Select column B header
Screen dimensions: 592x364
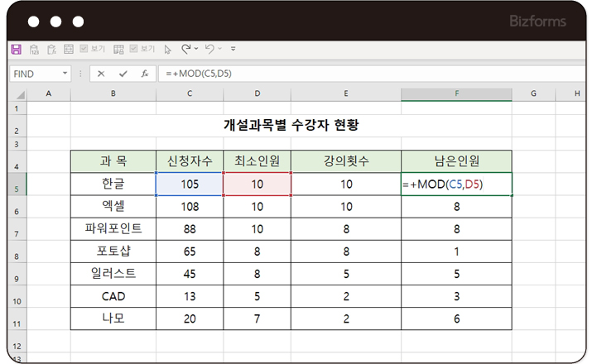(x=113, y=93)
